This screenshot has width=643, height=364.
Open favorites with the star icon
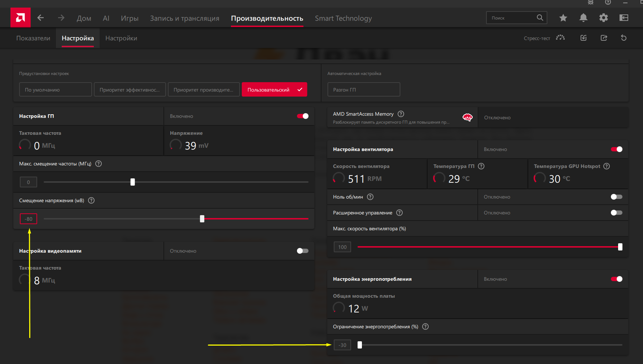click(563, 18)
